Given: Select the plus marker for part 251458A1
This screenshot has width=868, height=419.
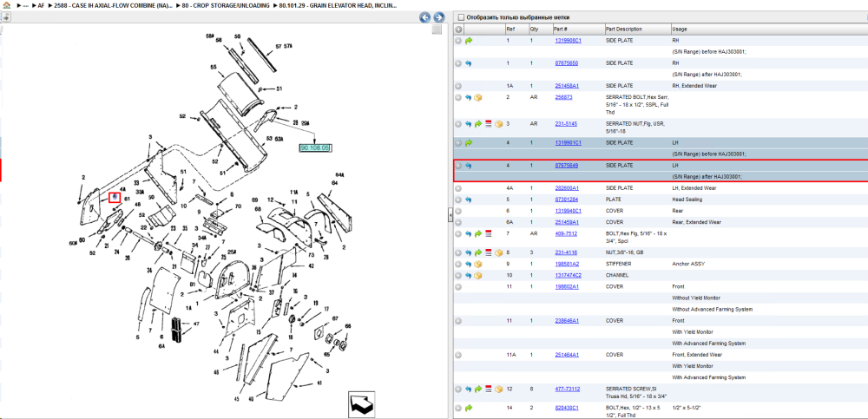Looking at the screenshot, I should (x=459, y=86).
